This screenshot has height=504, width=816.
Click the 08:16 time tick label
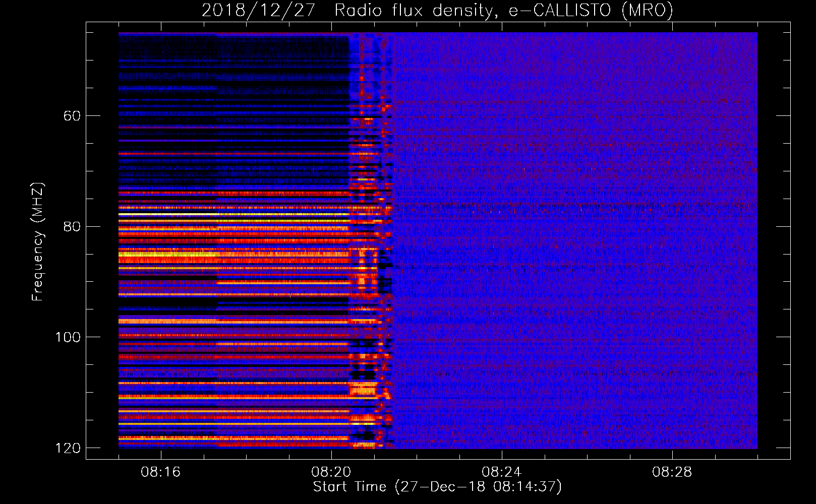coord(161,472)
